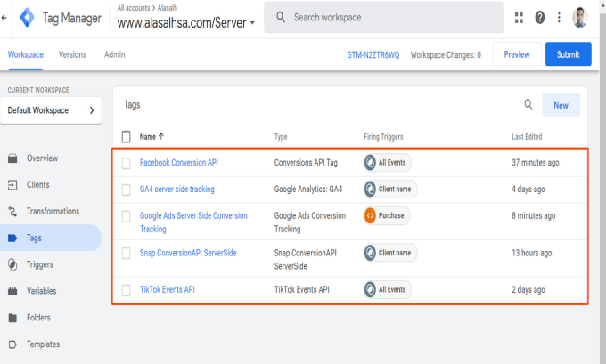
Task: Tick the TikTok Events API checkbox
Action: click(126, 290)
